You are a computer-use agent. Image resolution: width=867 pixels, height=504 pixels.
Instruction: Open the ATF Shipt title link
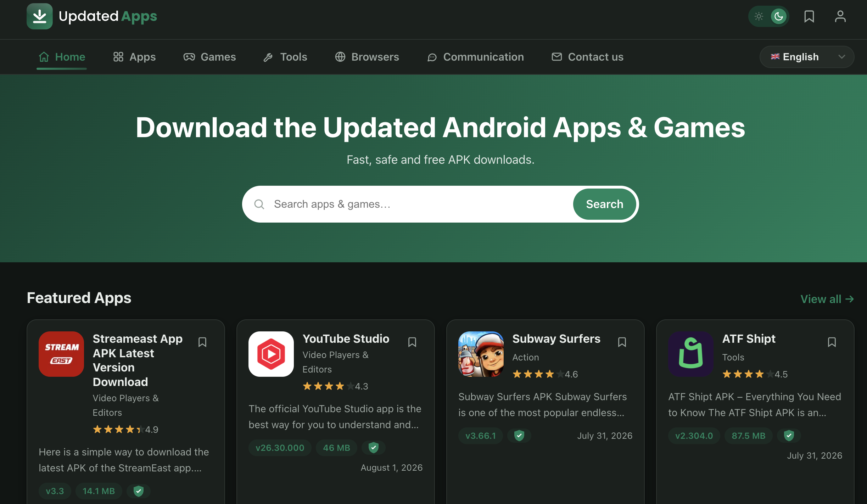(x=749, y=339)
